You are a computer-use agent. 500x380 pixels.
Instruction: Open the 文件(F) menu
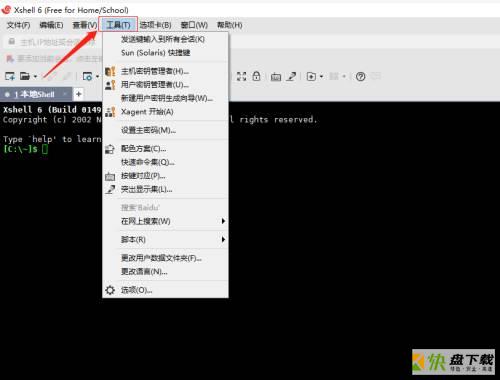[18, 25]
